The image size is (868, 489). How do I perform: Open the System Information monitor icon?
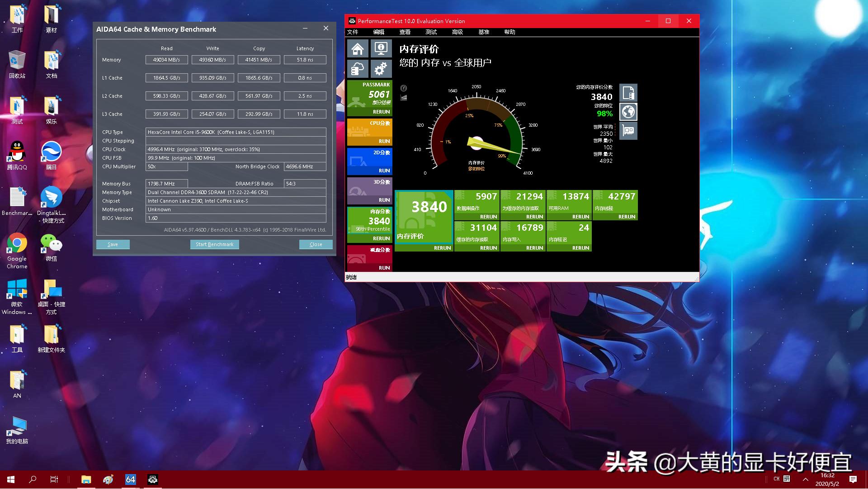381,48
